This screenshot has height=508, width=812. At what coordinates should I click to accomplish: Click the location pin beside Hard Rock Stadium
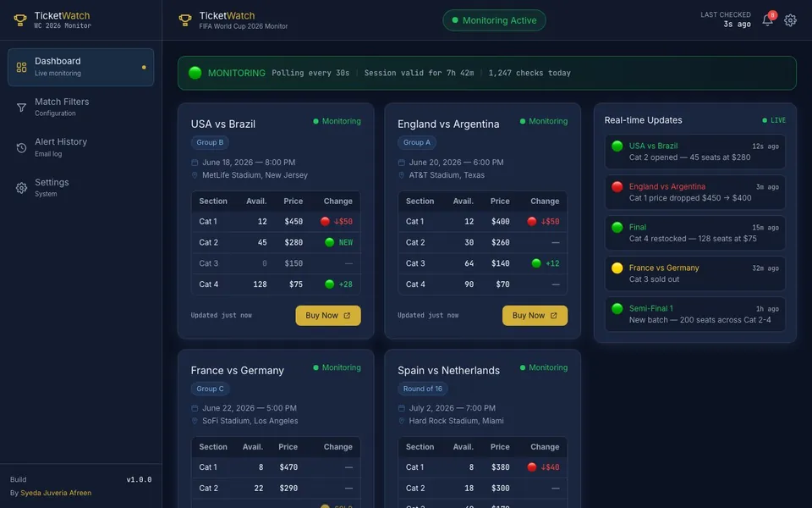tap(401, 421)
